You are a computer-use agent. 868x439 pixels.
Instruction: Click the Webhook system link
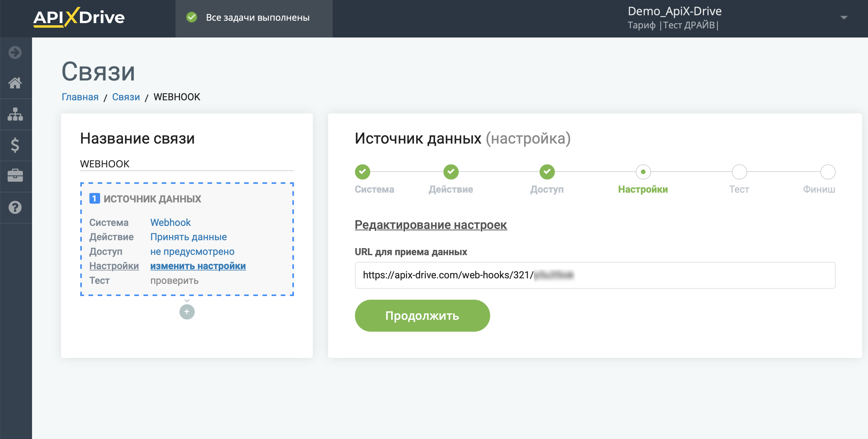coord(171,222)
